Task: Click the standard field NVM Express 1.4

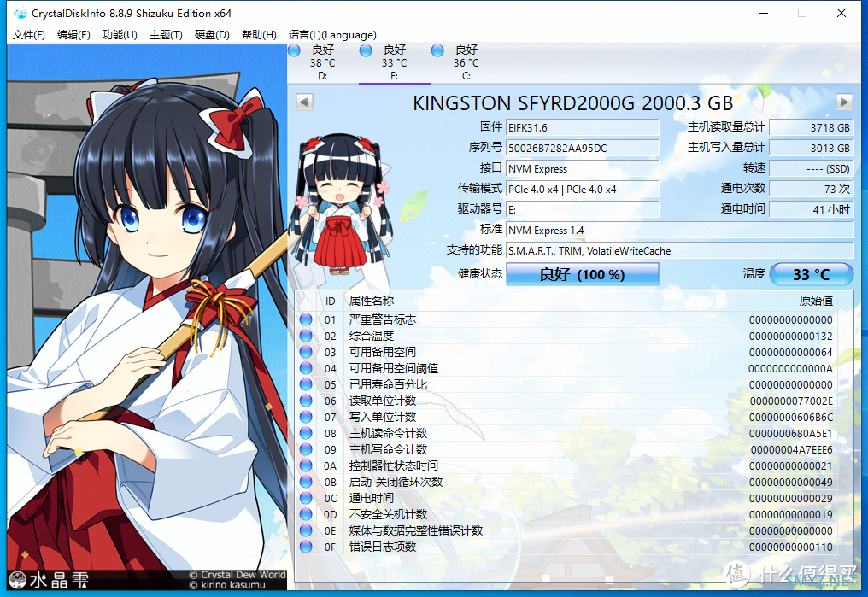Action: (680, 230)
